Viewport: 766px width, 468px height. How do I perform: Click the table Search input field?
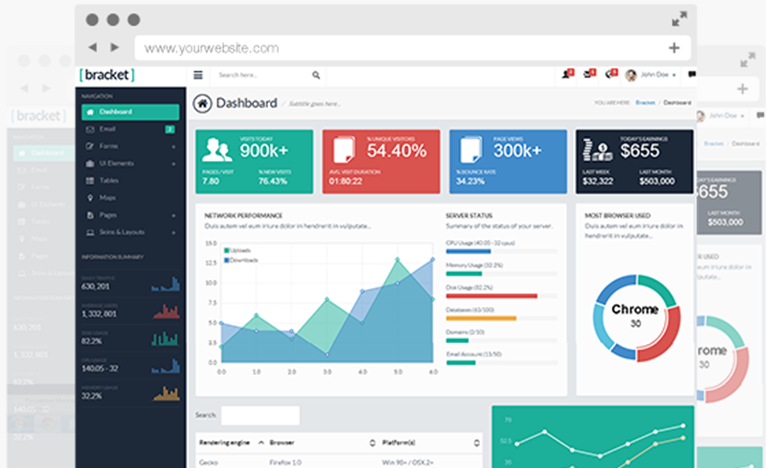260,415
